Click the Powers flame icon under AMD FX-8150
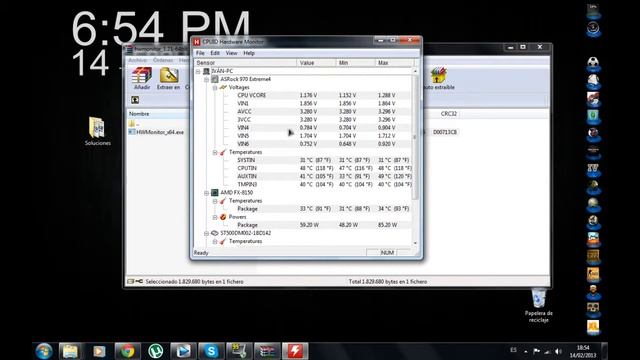 [223, 217]
